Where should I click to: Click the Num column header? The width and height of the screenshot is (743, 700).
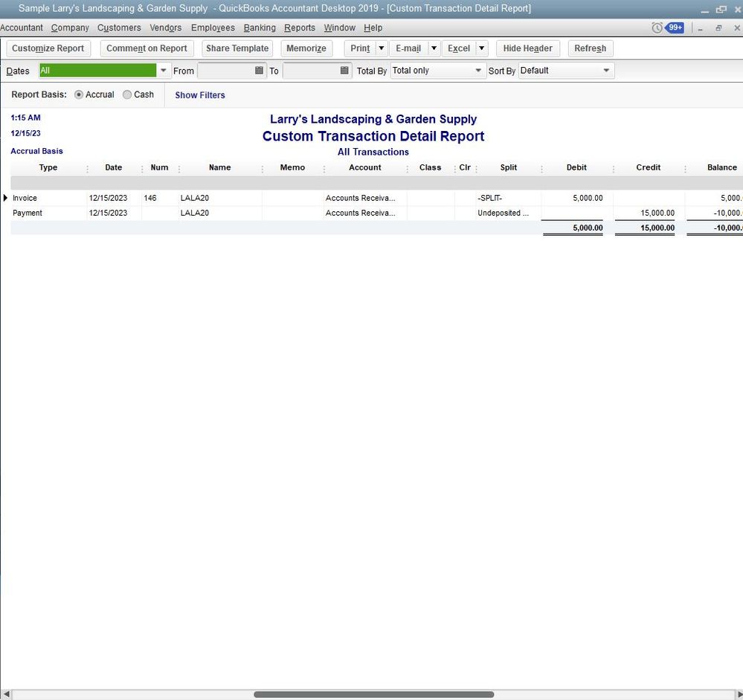[159, 167]
